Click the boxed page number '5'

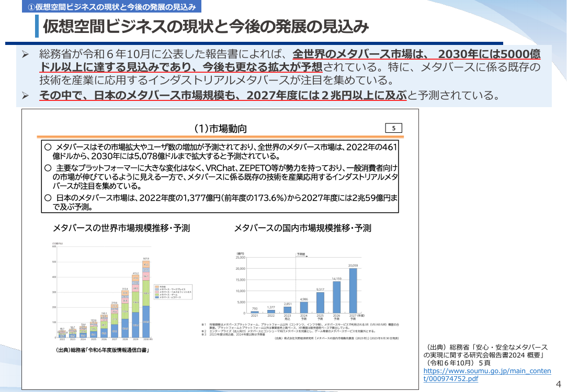[x=394, y=128]
